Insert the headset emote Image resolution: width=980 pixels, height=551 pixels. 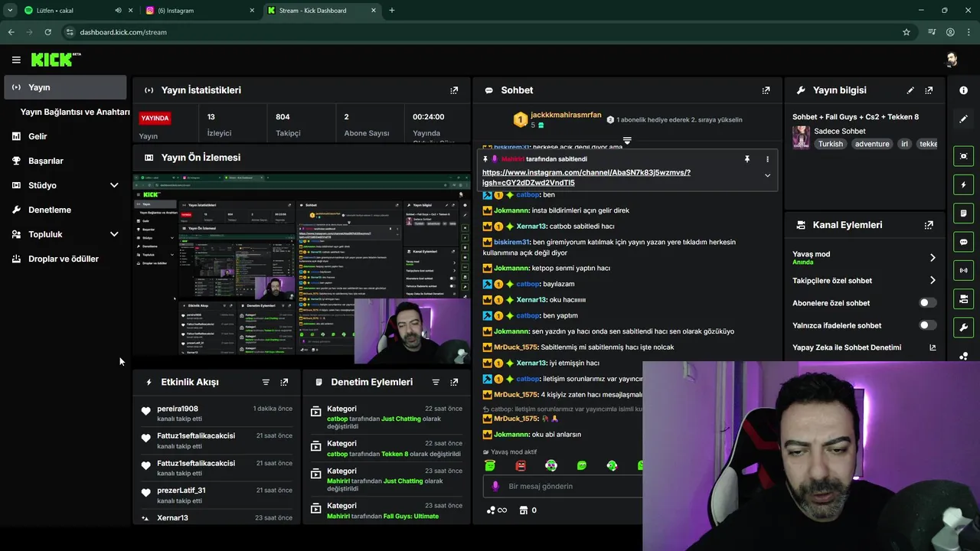pos(551,465)
